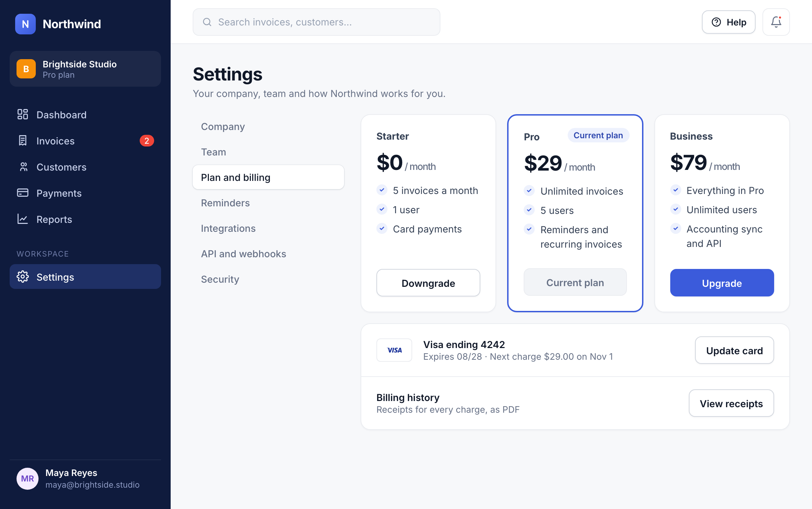
Task: Open the Help button
Action: [728, 22]
